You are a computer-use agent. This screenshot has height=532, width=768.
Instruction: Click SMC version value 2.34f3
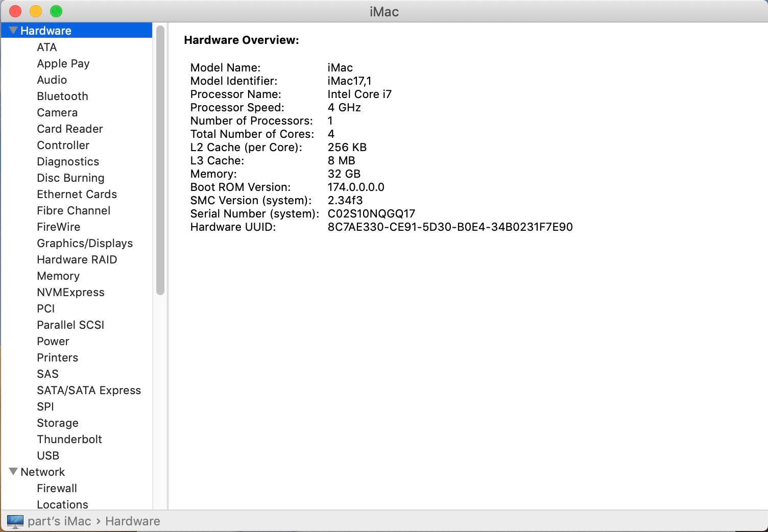[345, 200]
